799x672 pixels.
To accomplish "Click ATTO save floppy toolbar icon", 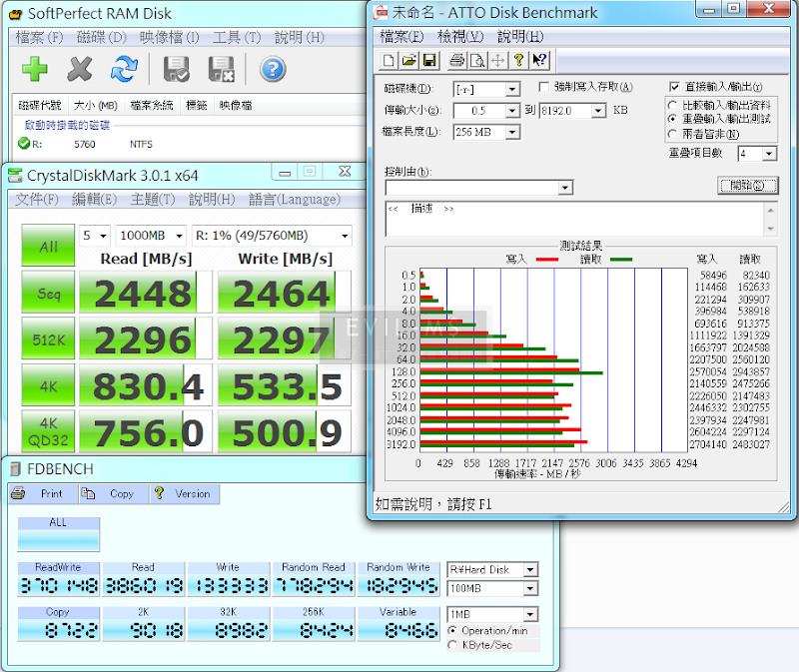I will pyautogui.click(x=429, y=61).
